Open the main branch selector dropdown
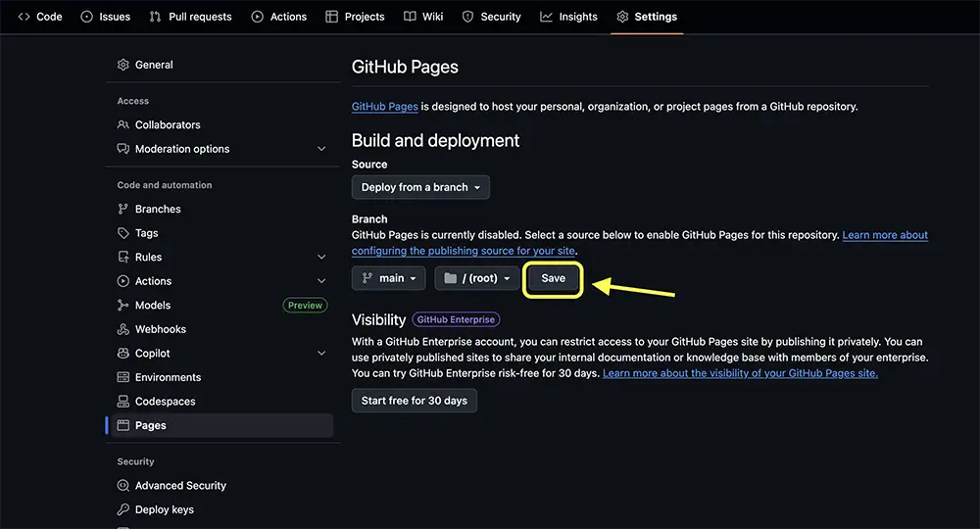This screenshot has height=529, width=980. click(x=388, y=278)
